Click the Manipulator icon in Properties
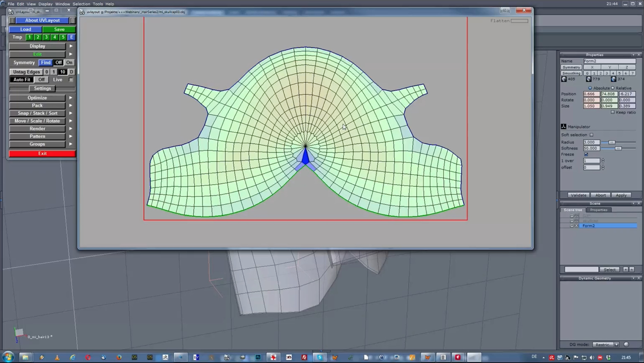 tap(564, 127)
